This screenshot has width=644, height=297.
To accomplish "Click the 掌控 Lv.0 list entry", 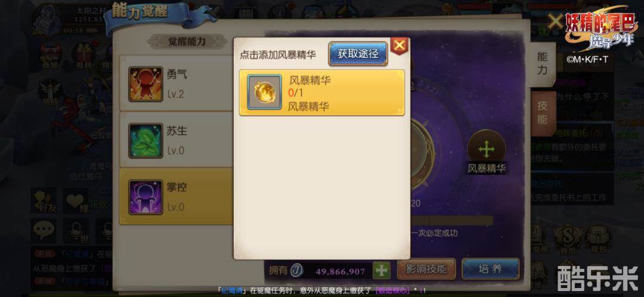I will pyautogui.click(x=177, y=196).
